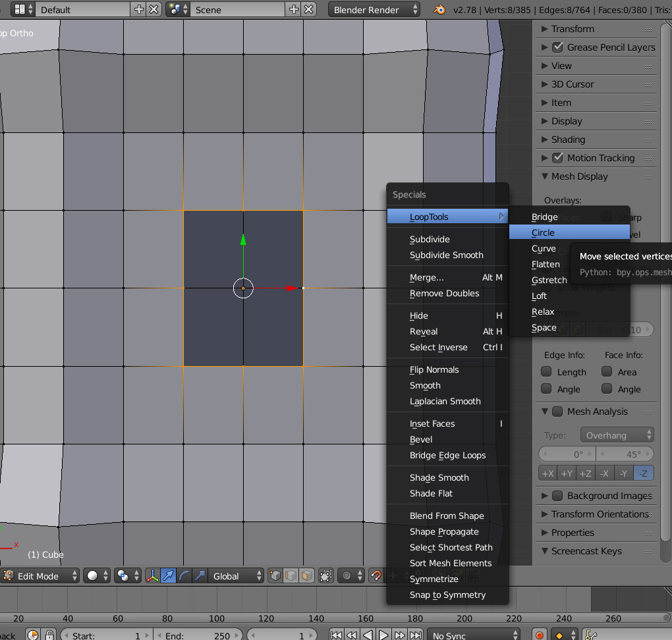Expand the 3D Cursor panel
The height and width of the screenshot is (640, 672).
572,84
